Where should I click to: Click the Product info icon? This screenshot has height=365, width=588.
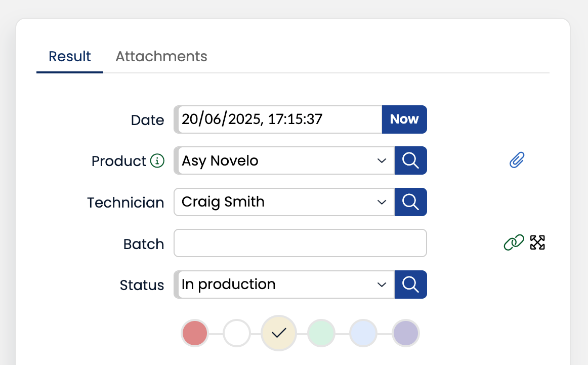coord(157,161)
